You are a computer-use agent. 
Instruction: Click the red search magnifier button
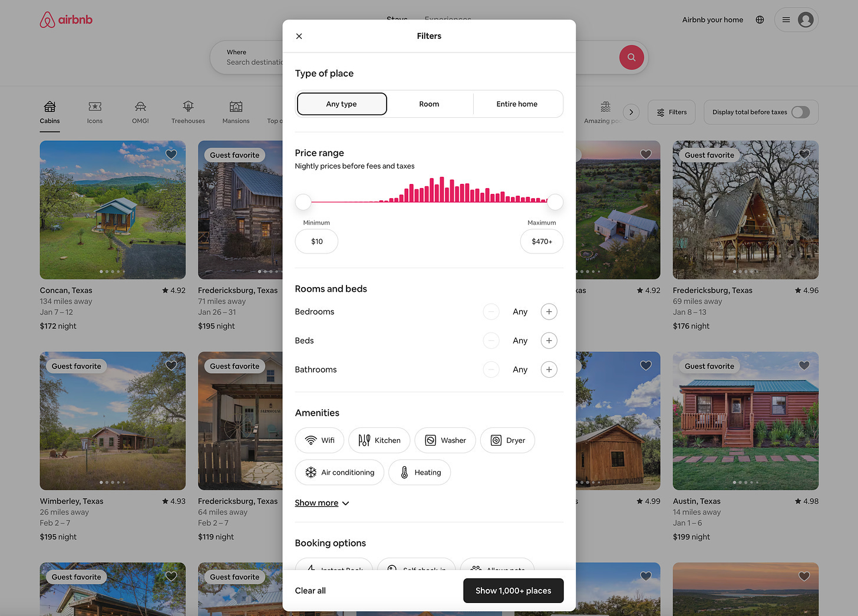click(x=631, y=57)
